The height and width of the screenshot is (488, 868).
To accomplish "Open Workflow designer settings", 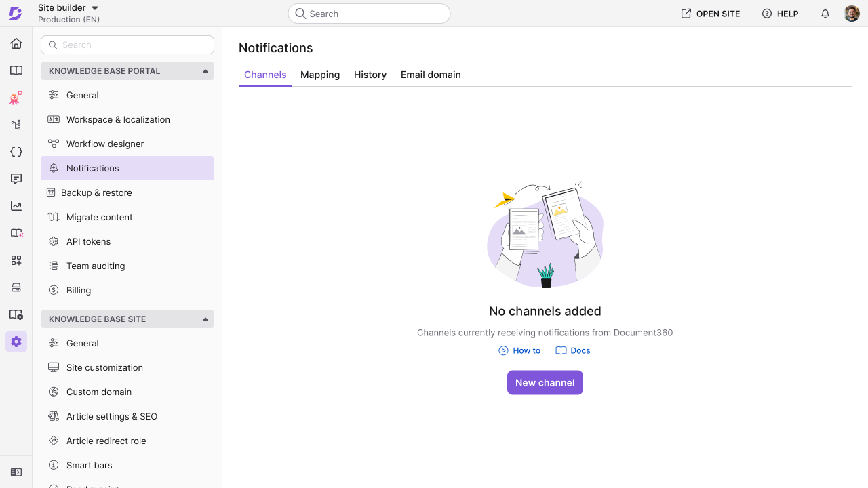I will pyautogui.click(x=127, y=144).
